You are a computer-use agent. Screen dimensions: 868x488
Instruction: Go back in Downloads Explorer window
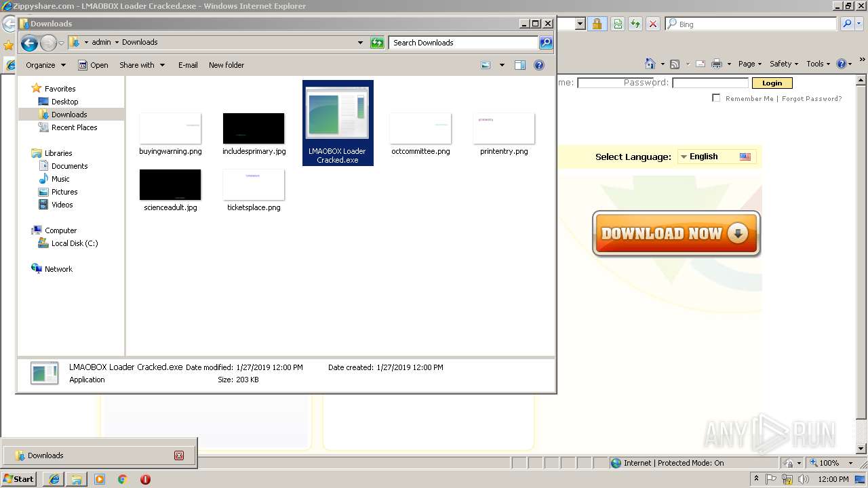tap(29, 43)
